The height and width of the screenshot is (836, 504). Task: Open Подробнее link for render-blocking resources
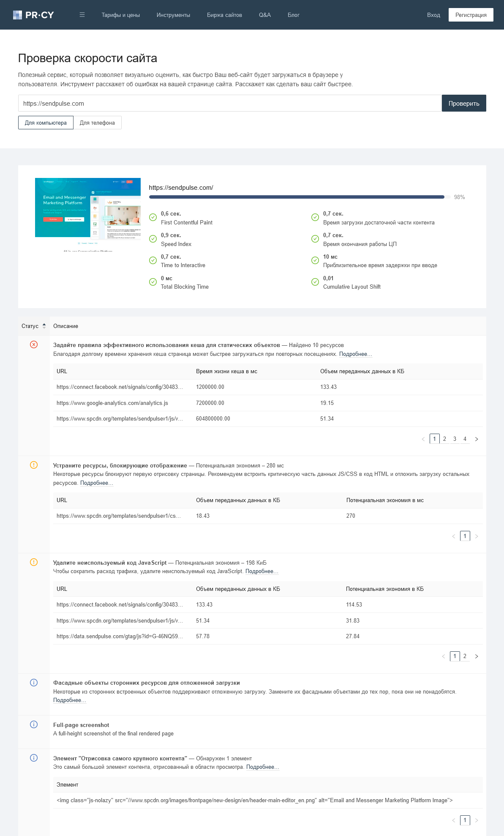tap(97, 483)
